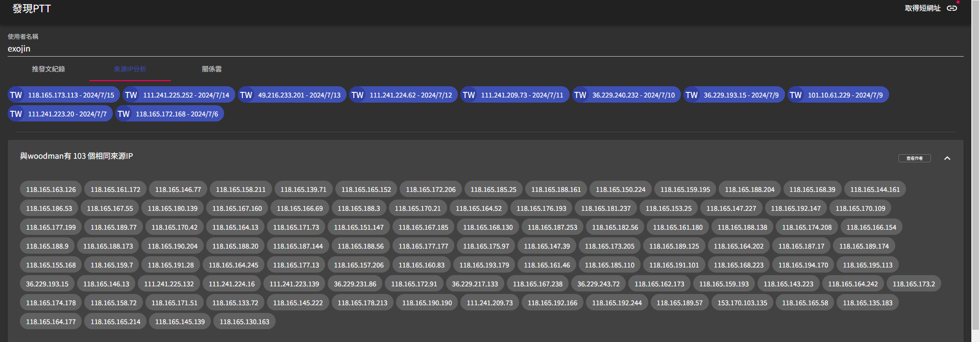Click the 發現PTT site title
Viewport: 980px width, 342px height.
32,9
